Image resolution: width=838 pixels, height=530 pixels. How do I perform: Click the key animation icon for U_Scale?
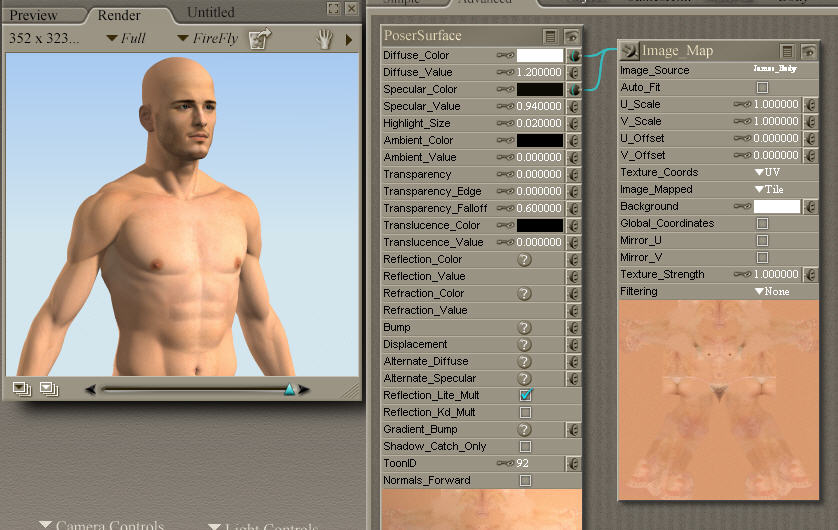[x=741, y=104]
